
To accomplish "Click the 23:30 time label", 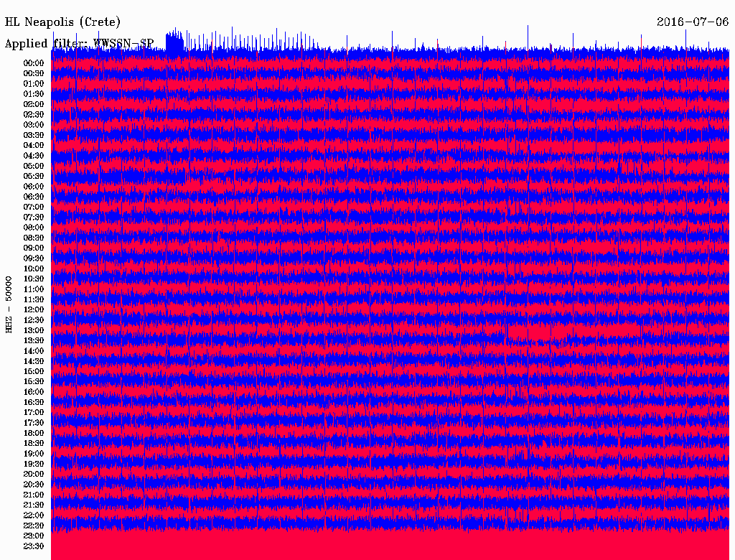I will [x=34, y=546].
